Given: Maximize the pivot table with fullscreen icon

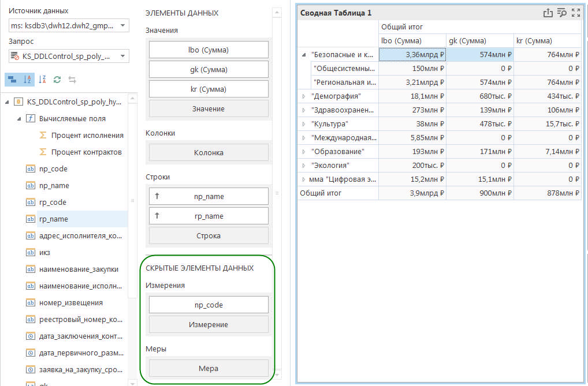Looking at the screenshot, I should point(575,13).
